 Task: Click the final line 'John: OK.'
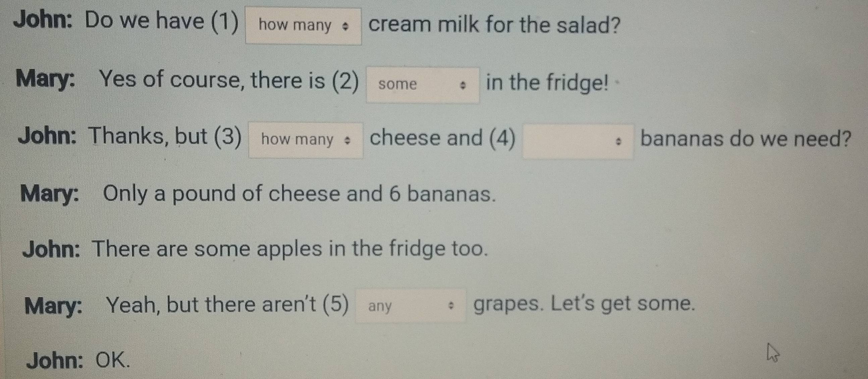[78, 361]
